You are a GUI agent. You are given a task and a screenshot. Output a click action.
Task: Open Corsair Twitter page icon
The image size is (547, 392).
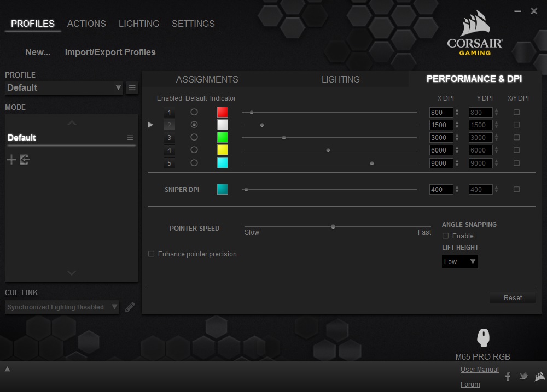523,376
